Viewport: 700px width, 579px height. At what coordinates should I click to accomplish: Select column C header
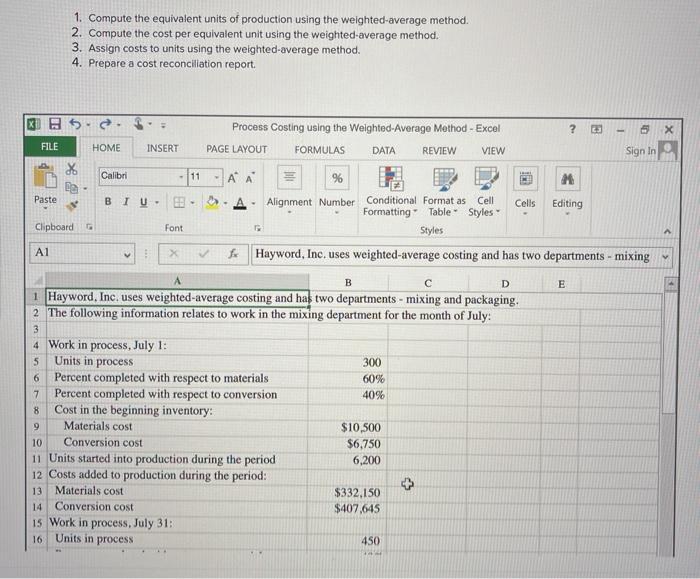pos(428,283)
